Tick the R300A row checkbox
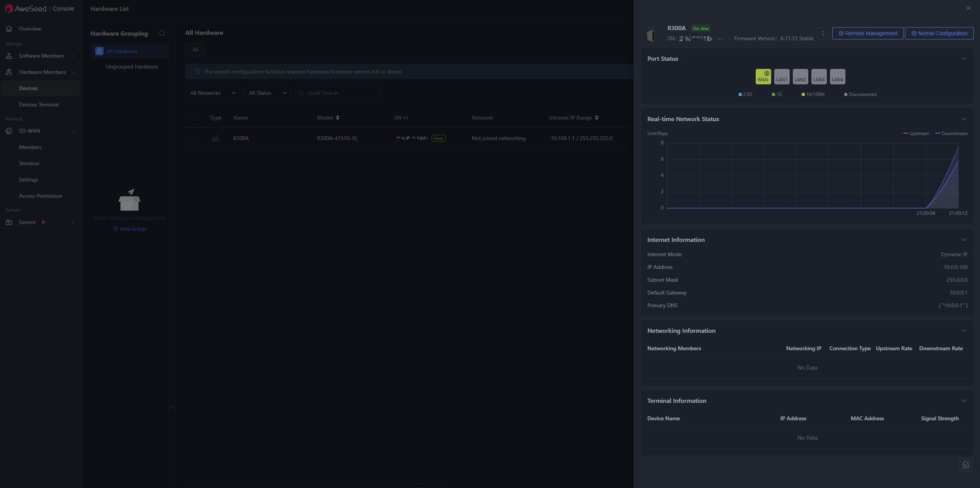The height and width of the screenshot is (488, 980). tap(194, 139)
